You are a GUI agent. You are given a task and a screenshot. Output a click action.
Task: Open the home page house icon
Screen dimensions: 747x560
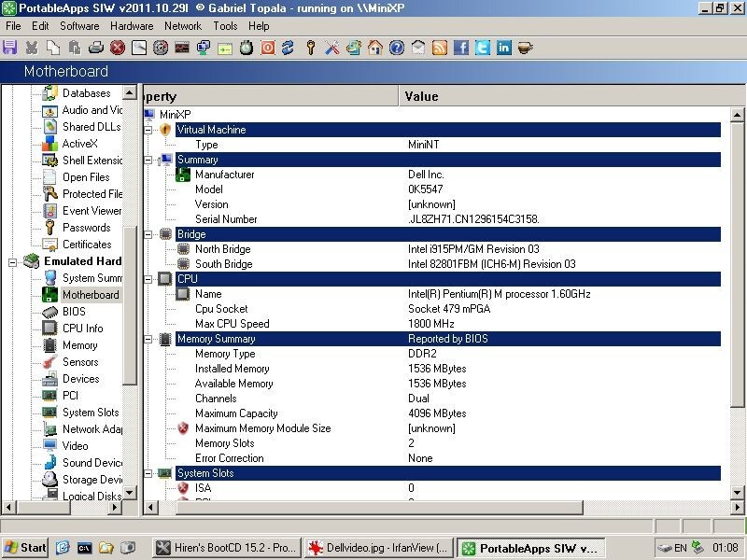click(x=375, y=48)
